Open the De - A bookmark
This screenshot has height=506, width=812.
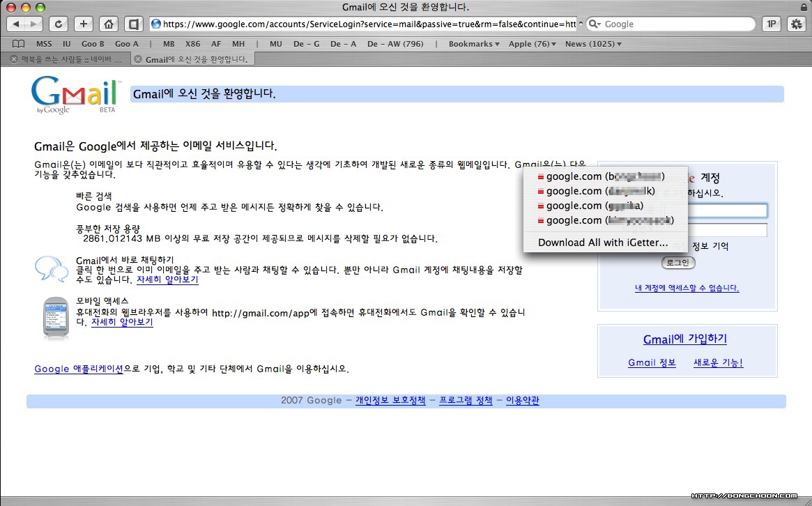(343, 44)
